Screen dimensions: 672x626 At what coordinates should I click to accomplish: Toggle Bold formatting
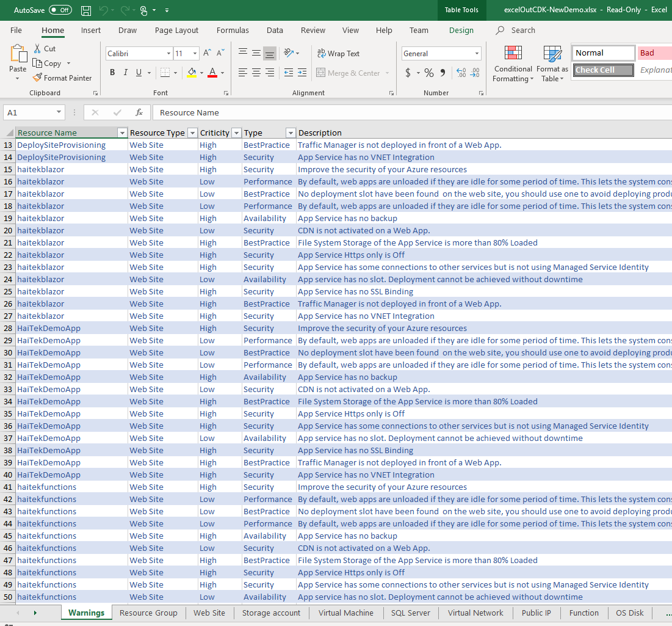coord(112,73)
